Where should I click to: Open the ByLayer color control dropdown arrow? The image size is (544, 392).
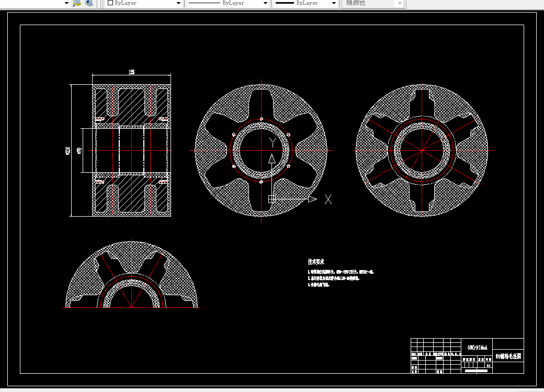coord(178,3)
